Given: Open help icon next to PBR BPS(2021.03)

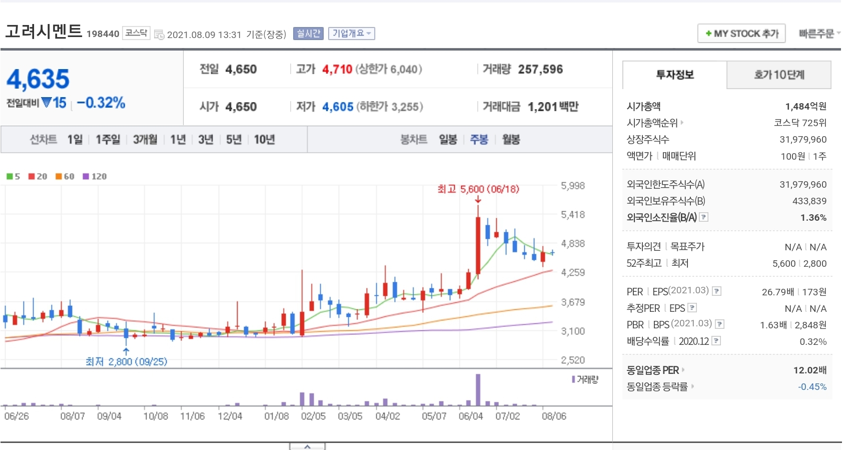Looking at the screenshot, I should [x=719, y=324].
